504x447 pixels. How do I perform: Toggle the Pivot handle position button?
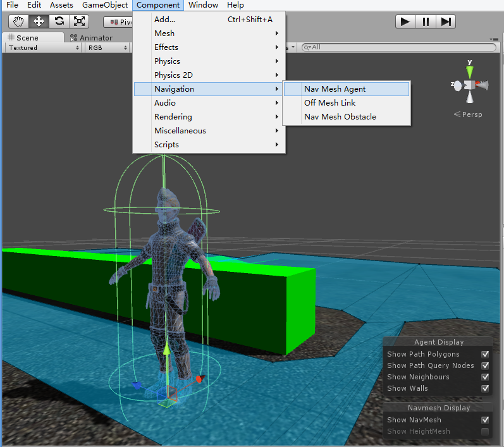[118, 22]
